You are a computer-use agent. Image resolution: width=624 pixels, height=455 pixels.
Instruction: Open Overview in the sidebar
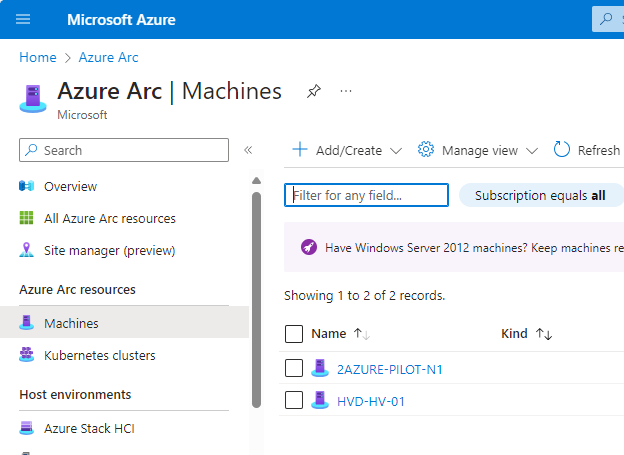(70, 186)
